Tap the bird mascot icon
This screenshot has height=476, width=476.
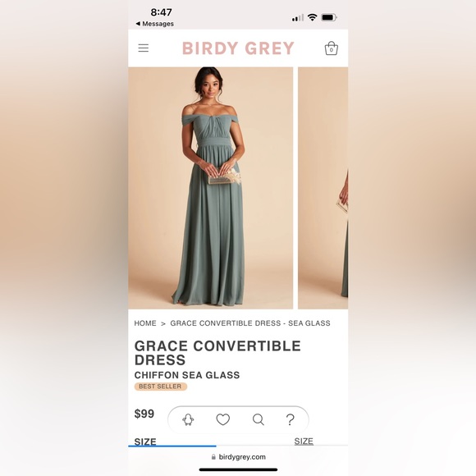(x=188, y=420)
